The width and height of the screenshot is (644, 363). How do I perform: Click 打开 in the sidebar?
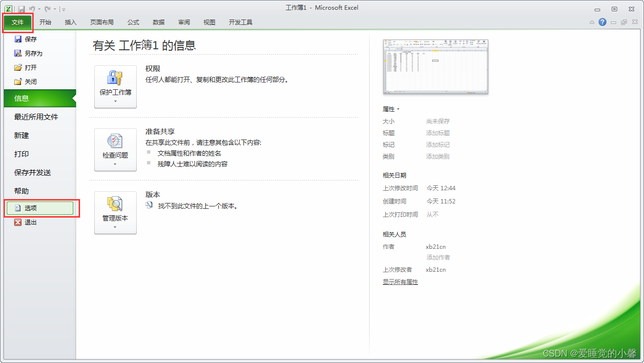(x=40, y=67)
